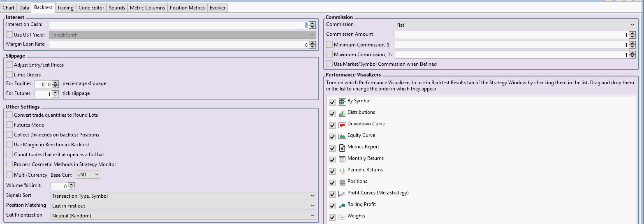
Task: Click the Metrics Report document icon
Action: point(342,148)
